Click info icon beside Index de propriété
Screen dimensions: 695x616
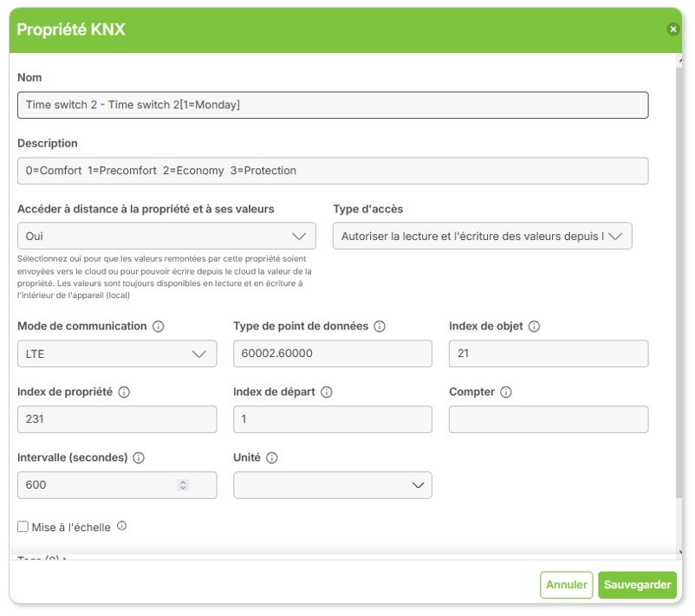tap(124, 392)
